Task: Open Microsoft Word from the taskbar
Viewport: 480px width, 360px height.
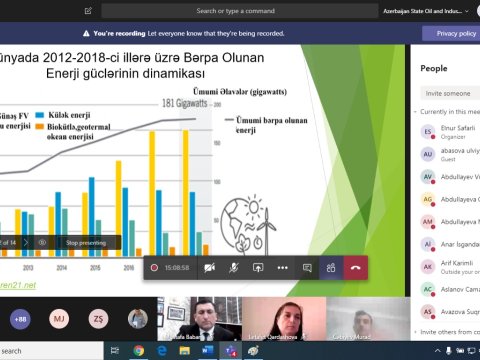Action: (x=207, y=351)
